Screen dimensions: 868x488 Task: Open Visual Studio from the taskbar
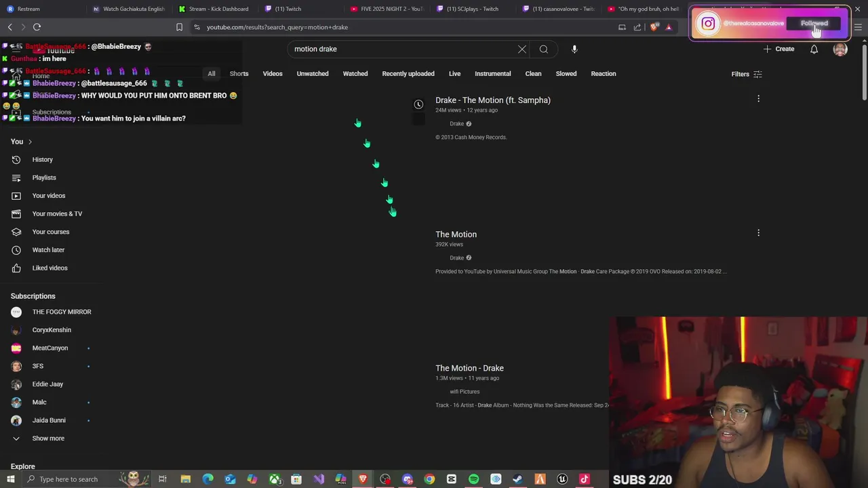coord(319,479)
